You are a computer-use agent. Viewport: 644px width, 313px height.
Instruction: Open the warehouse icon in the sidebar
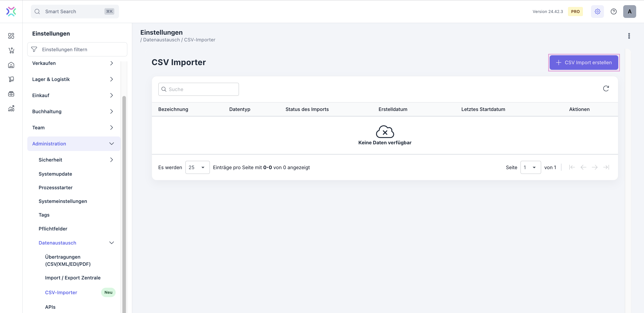11,65
